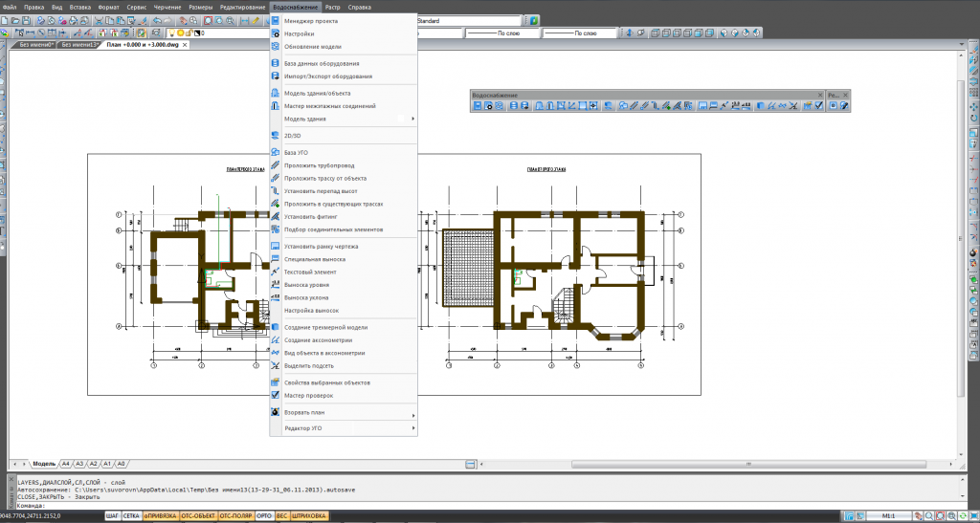The width and height of the screenshot is (980, 523).
Task: Toggle ОРТО mode
Action: pos(264,516)
